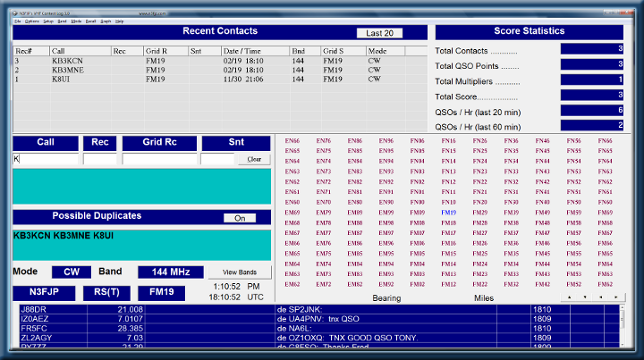Click the Bnd column header

tap(305, 51)
